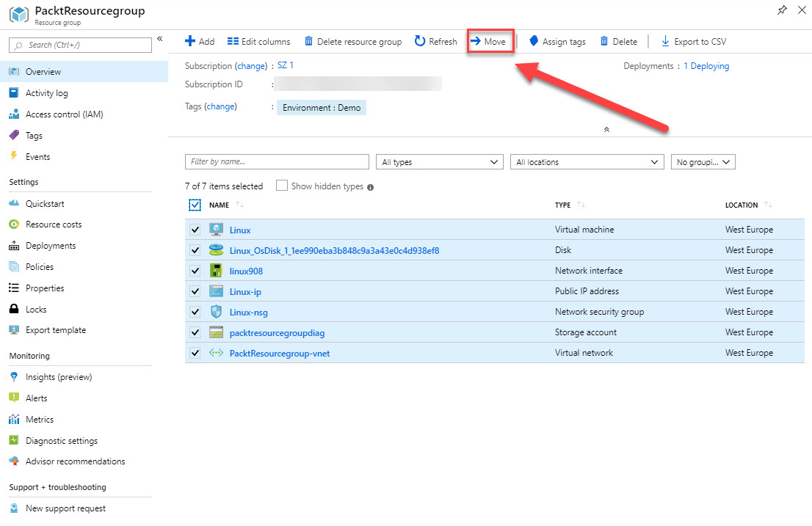Open the No grouping dropdown
Viewport: 812px width, 526px height.
pos(703,162)
